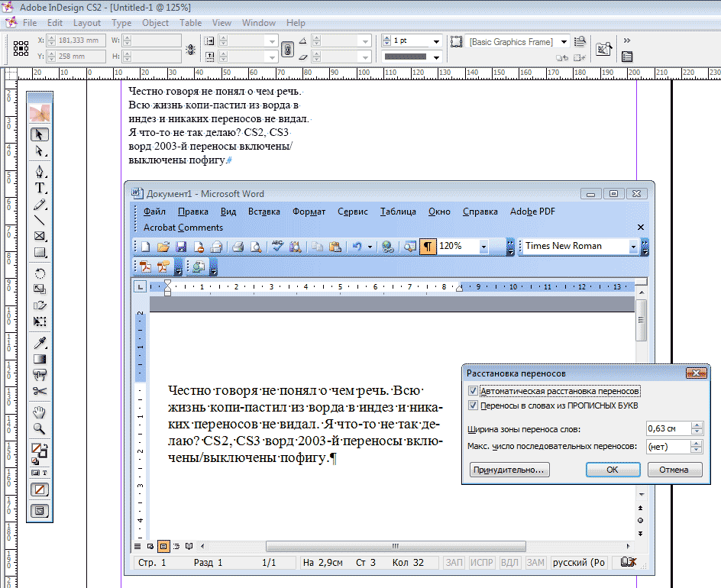
Task: Select the Pencil tool
Action: click(x=40, y=205)
